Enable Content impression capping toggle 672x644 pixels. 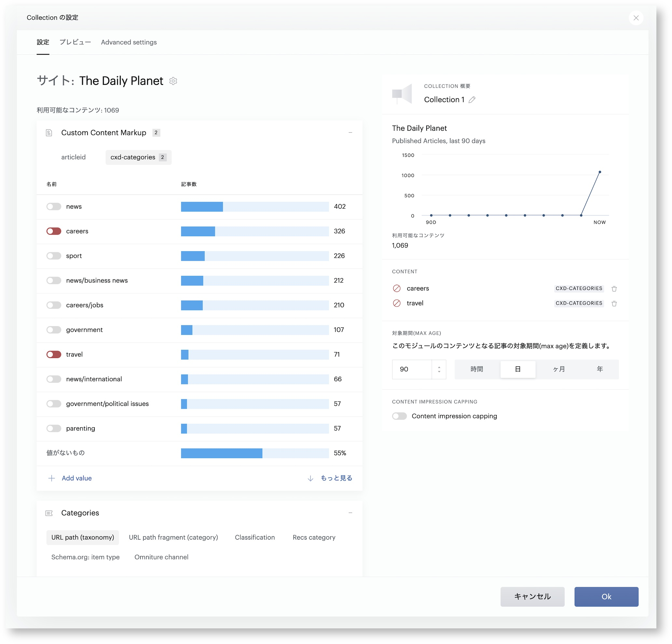(x=399, y=416)
